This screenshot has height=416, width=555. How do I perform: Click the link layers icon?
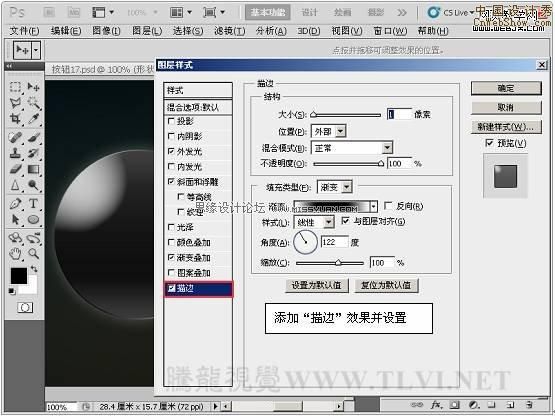tap(417, 405)
